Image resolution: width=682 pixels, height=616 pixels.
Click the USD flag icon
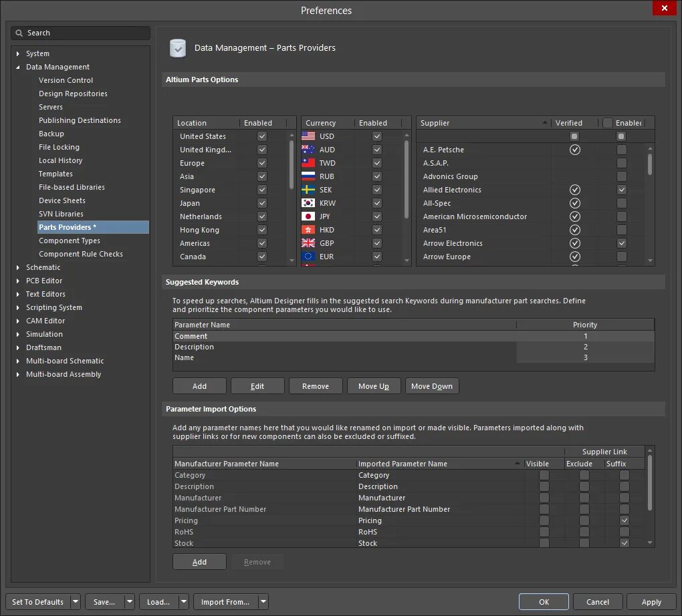pos(308,136)
